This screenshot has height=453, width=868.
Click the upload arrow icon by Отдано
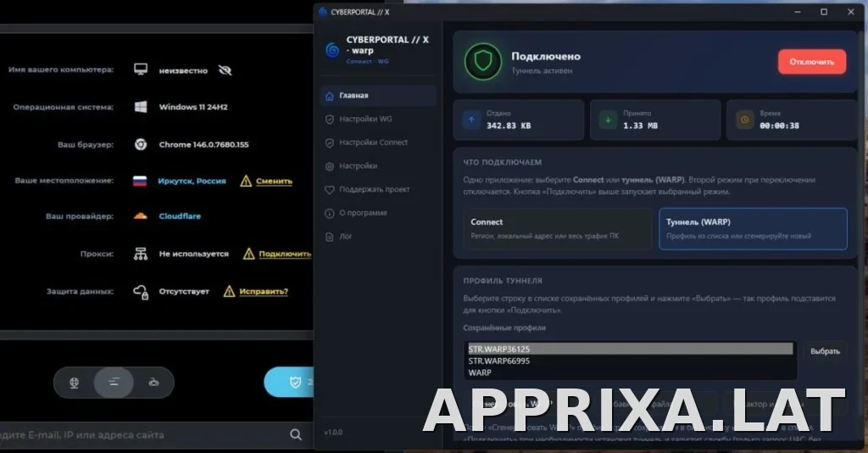(x=471, y=120)
